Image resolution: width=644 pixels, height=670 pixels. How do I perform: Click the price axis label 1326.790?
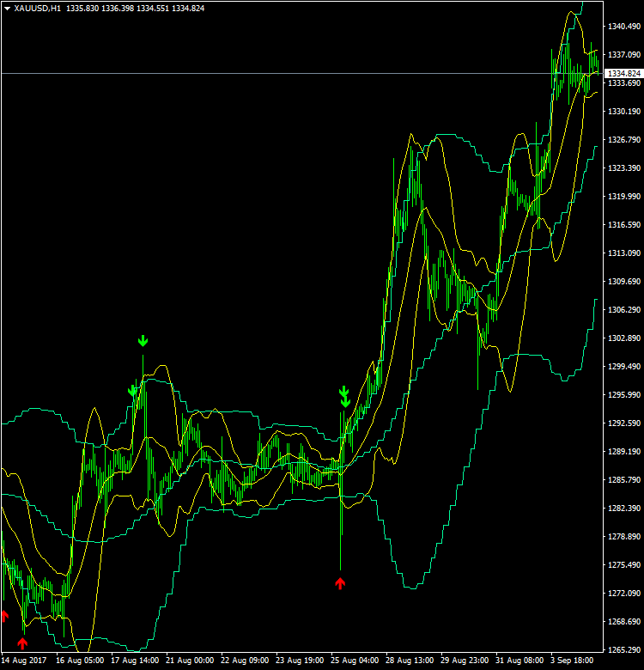[x=624, y=140]
